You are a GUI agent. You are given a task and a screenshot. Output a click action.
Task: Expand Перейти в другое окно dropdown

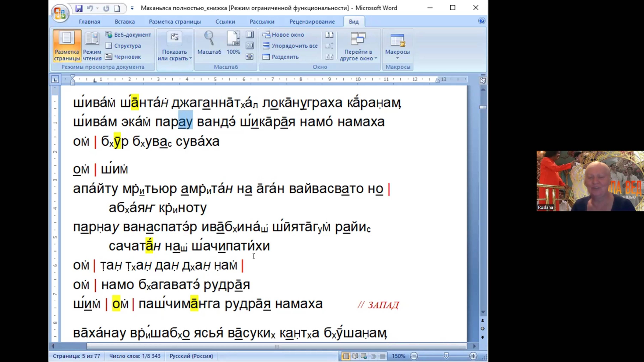358,55
